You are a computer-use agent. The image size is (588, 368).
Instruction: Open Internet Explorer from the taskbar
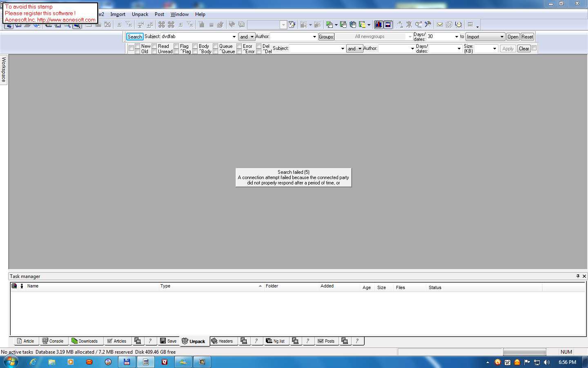click(33, 362)
